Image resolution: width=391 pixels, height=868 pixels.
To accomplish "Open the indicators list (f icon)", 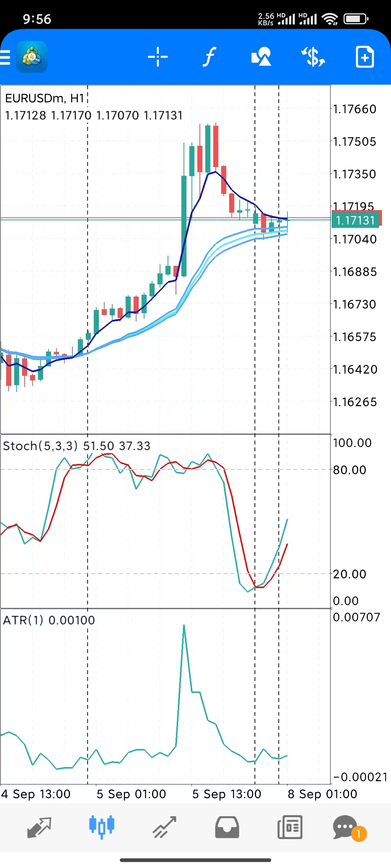I will click(209, 57).
